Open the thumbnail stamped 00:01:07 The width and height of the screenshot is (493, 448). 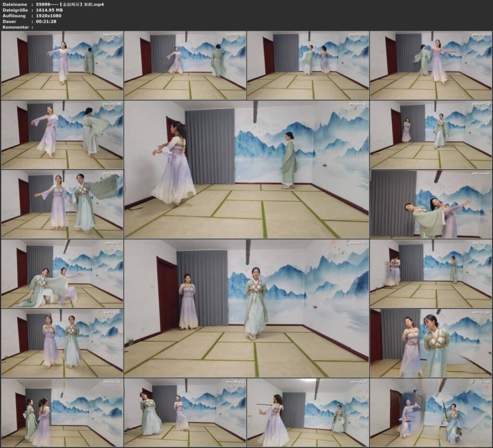point(62,65)
